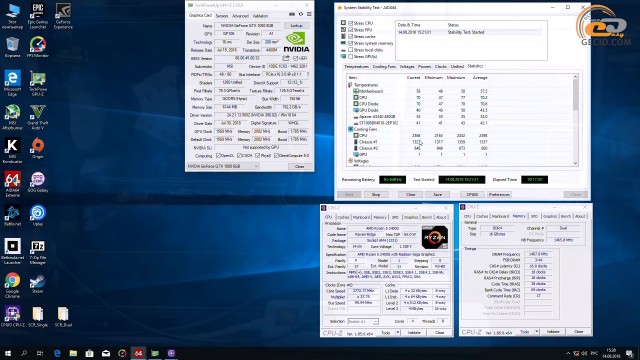
Task: Enable Stress GPU(s) checkbox
Action: click(x=350, y=56)
